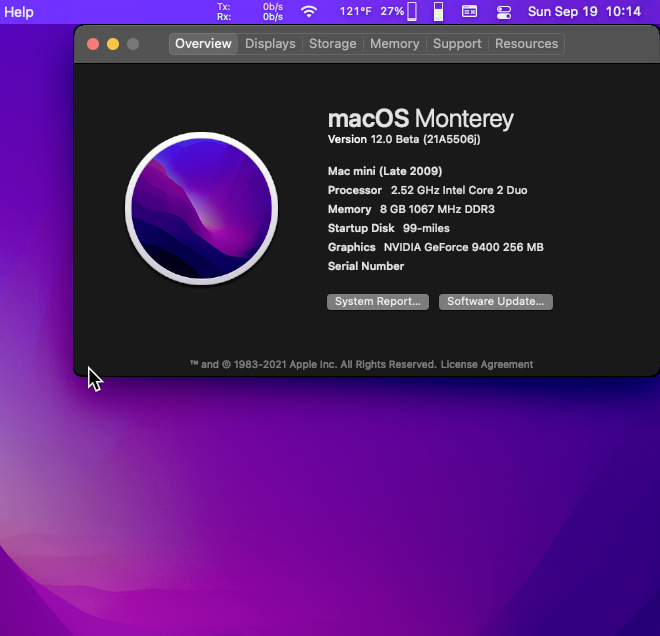Screen dimensions: 660x636
Task: Click the 121°F temperature readout
Action: click(355, 11)
